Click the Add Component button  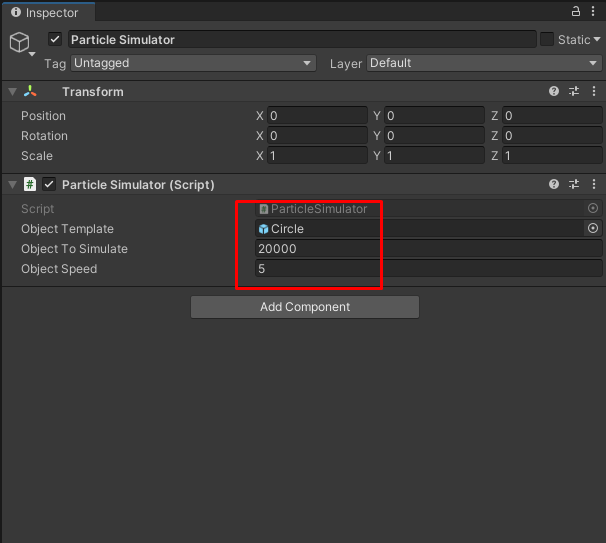click(x=305, y=307)
